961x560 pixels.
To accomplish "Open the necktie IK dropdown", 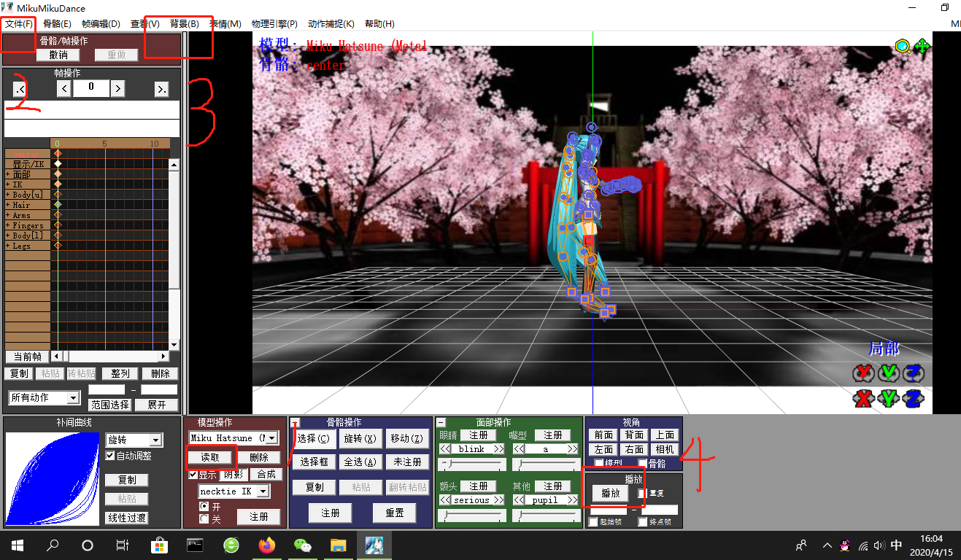I will [x=263, y=491].
